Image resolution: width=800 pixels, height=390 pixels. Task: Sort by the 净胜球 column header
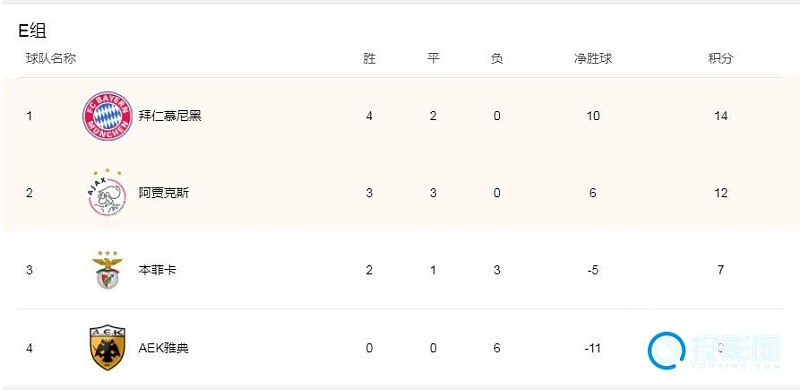click(592, 59)
